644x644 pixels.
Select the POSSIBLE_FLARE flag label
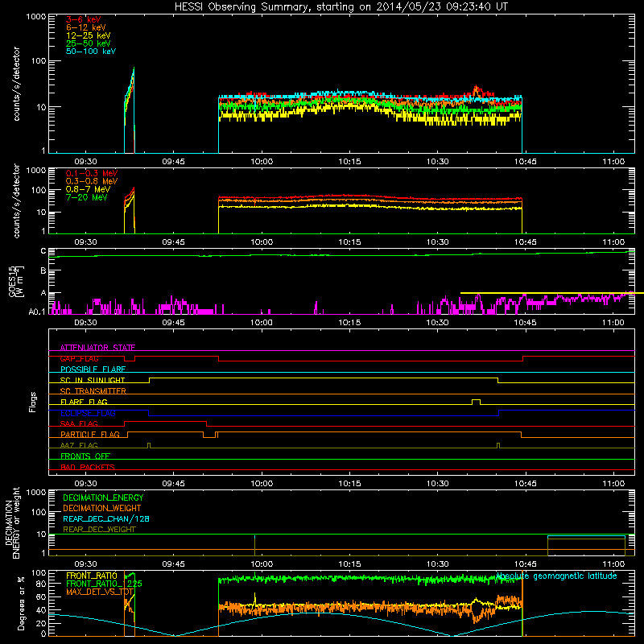click(93, 369)
